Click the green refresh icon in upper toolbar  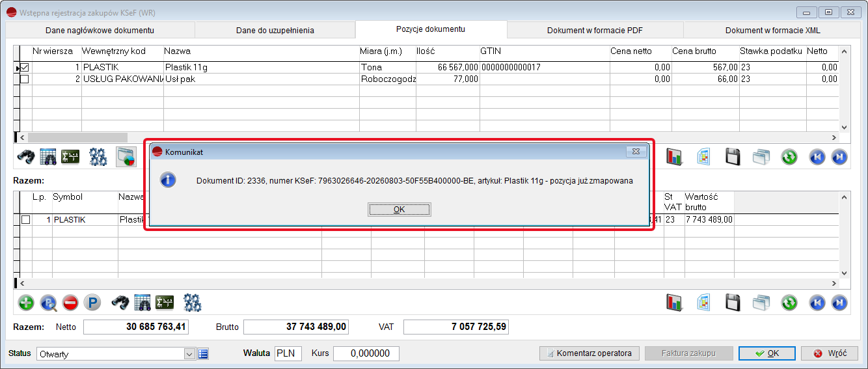[x=790, y=157]
